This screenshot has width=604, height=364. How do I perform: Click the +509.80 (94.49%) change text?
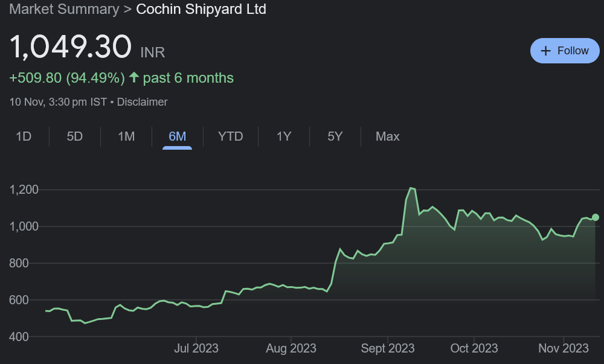tap(67, 78)
